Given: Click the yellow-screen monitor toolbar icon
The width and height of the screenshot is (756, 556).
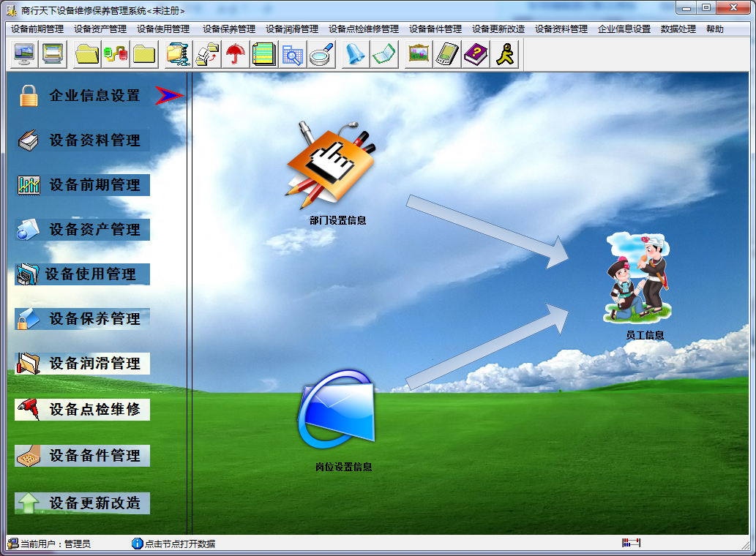Looking at the screenshot, I should pos(53,54).
